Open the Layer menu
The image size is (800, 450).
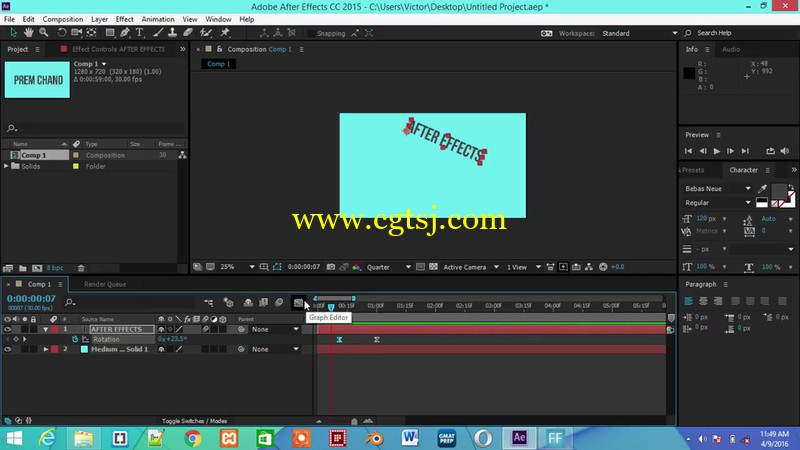(99, 19)
